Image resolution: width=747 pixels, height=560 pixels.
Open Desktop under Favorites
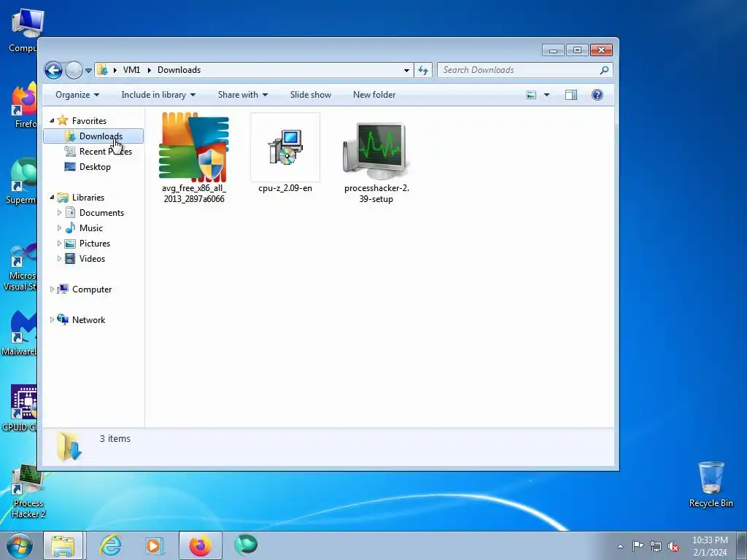point(95,167)
